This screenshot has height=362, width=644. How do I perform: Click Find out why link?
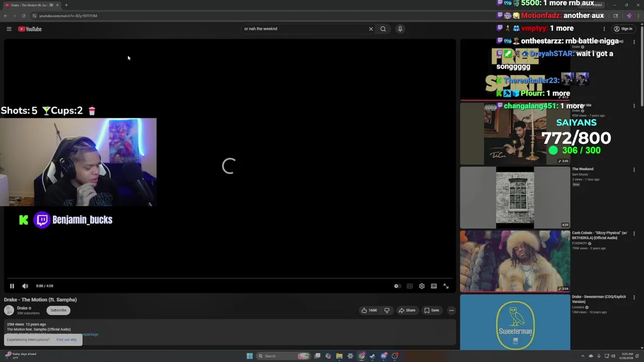point(66,340)
